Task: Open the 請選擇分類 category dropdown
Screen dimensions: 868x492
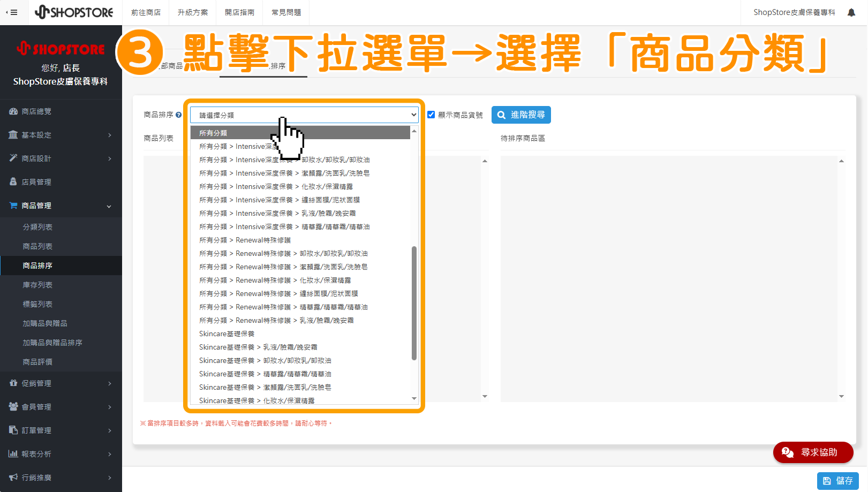Action: pos(304,115)
